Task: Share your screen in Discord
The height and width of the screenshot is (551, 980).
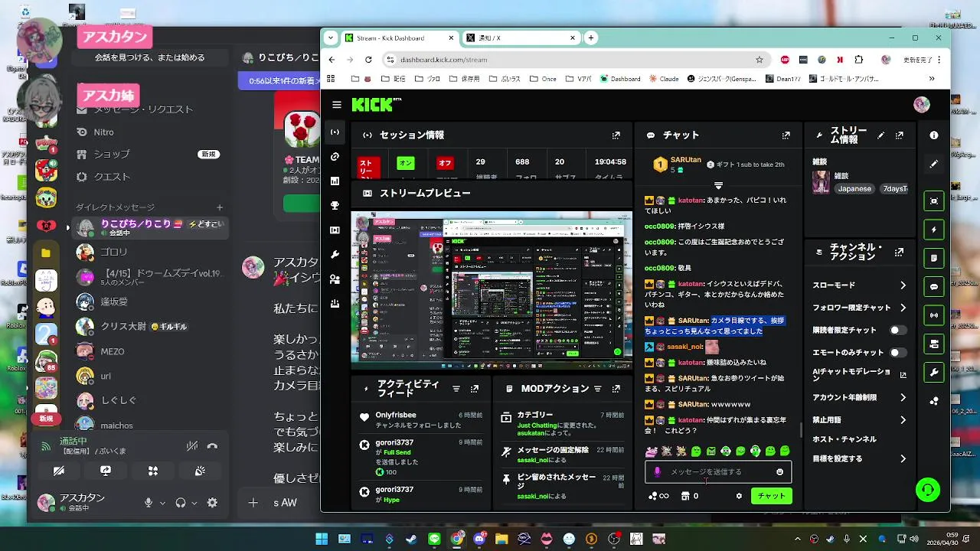Action: coord(106,471)
